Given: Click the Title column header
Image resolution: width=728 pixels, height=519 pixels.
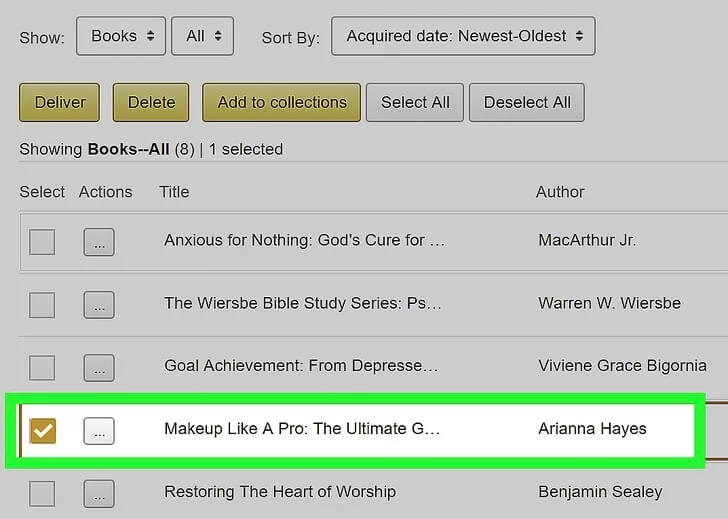Looking at the screenshot, I should coord(174,192).
